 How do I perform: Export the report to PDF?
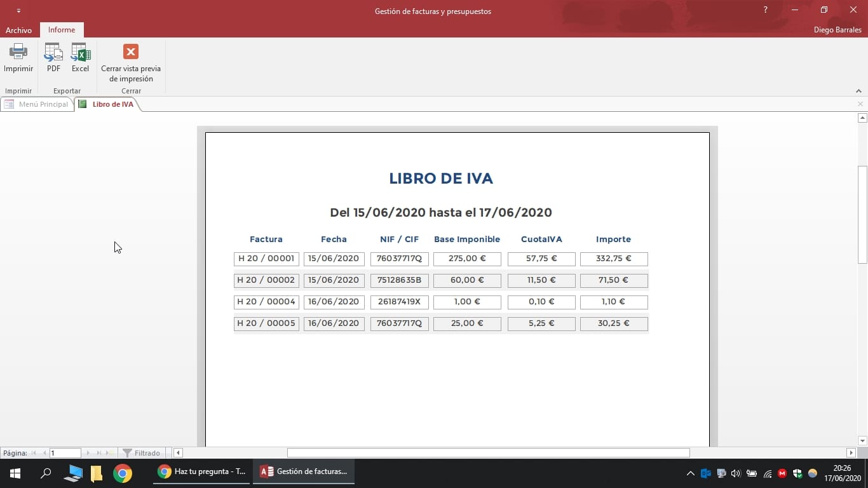53,58
